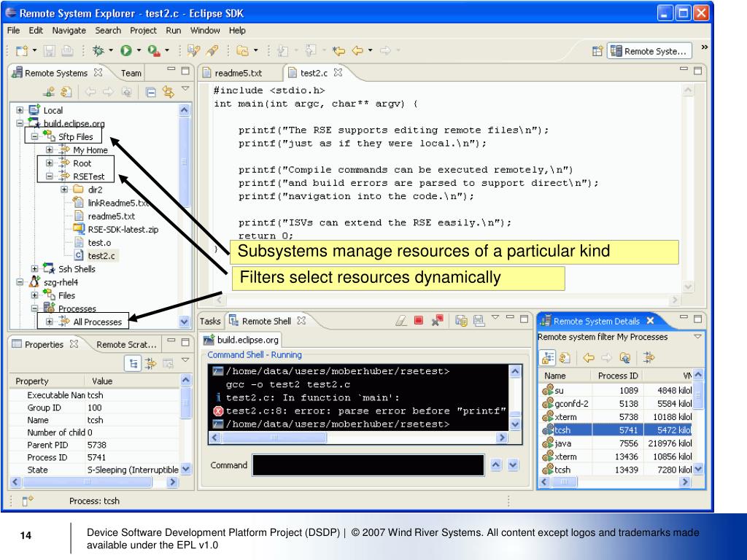Open the Remote Systems view menu triangle
Image resolution: width=747 pixels, height=560 pixels.
point(185,88)
